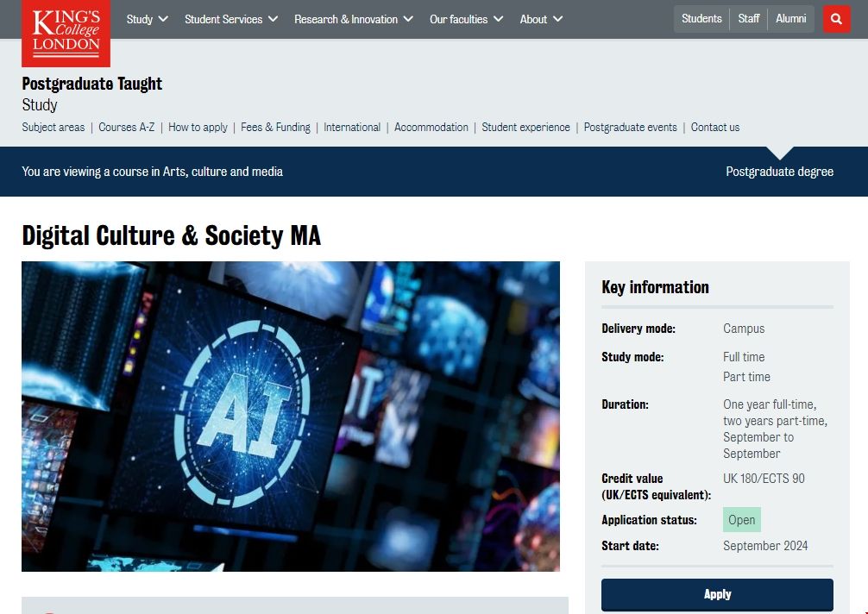Viewport: 868px width, 614px height.
Task: Open the About dropdown menu
Action: coord(541,19)
